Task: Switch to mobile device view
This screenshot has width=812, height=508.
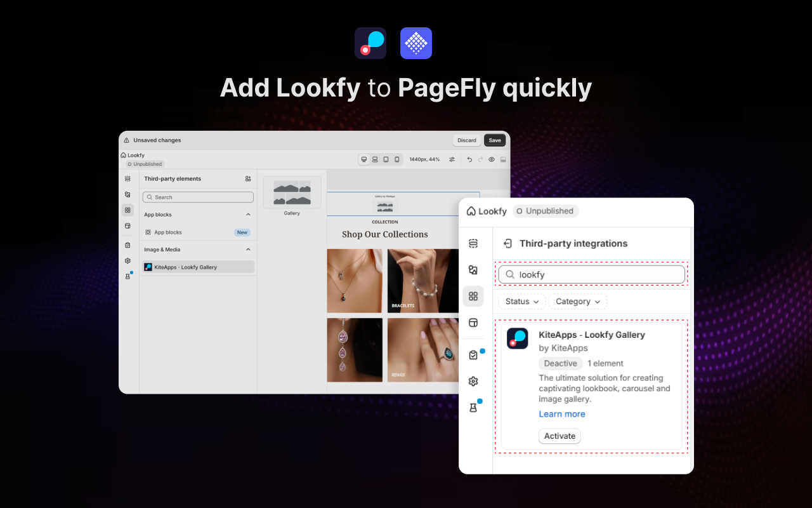Action: coord(397,159)
